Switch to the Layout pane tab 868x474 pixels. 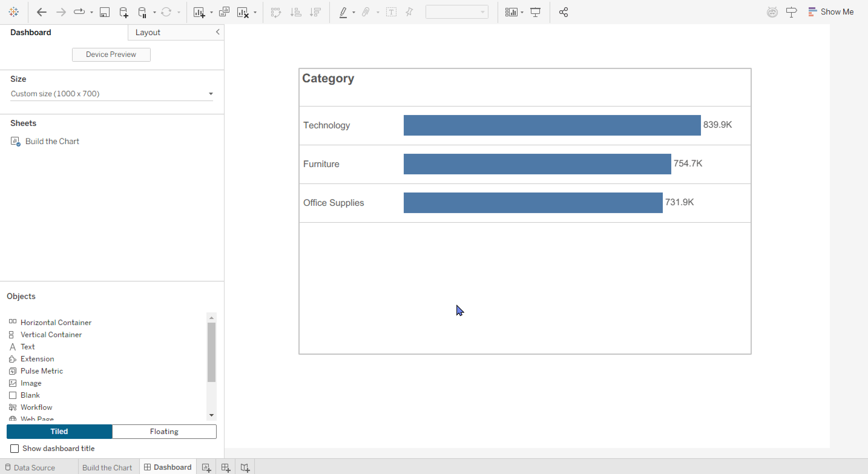point(148,32)
